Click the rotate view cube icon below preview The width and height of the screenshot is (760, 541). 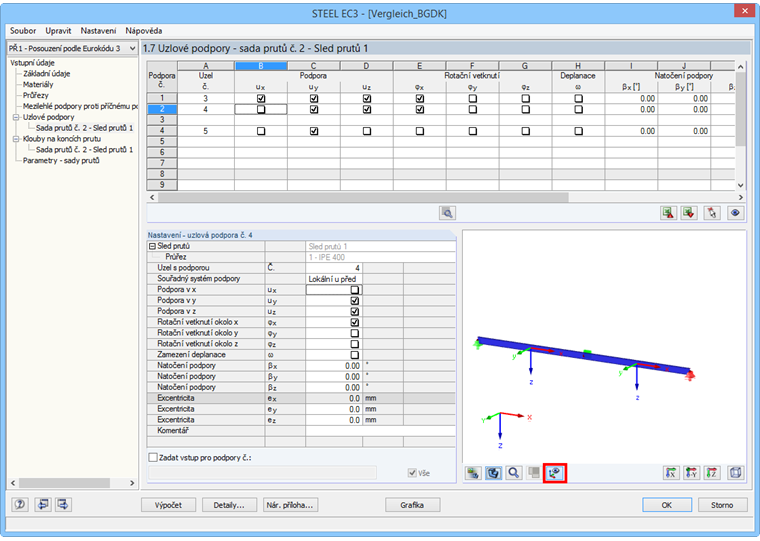pyautogui.click(x=493, y=473)
